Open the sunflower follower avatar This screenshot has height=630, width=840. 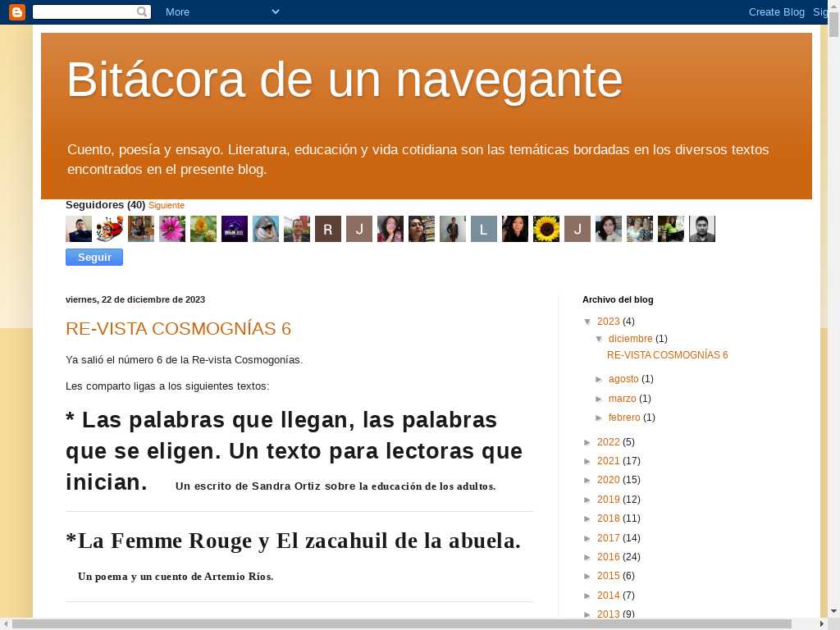[546, 229]
